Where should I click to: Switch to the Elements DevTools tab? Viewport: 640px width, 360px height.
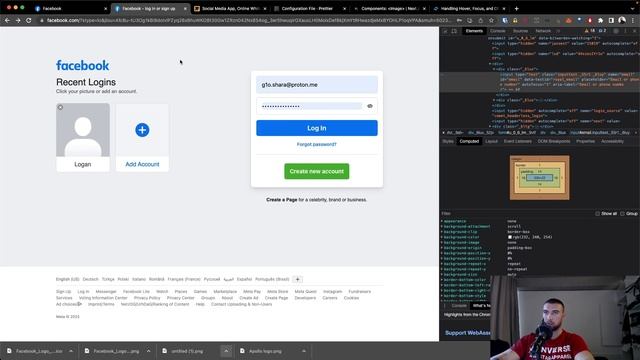point(474,31)
